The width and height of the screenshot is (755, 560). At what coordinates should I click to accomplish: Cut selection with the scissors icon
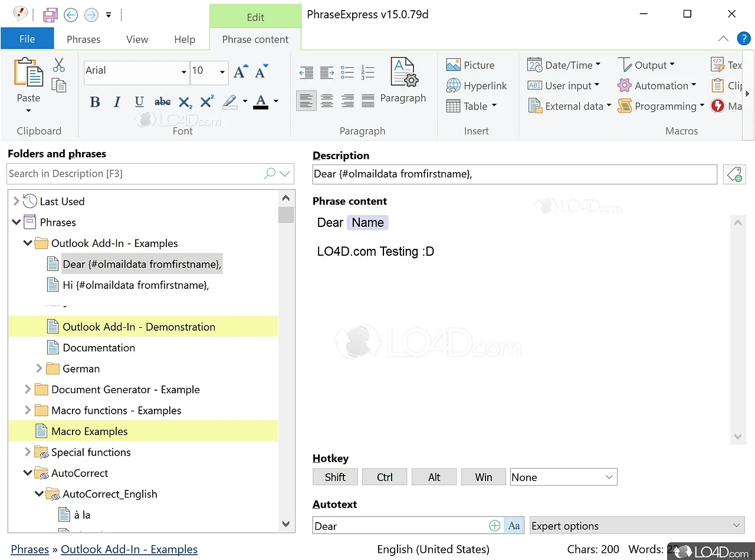click(x=59, y=65)
